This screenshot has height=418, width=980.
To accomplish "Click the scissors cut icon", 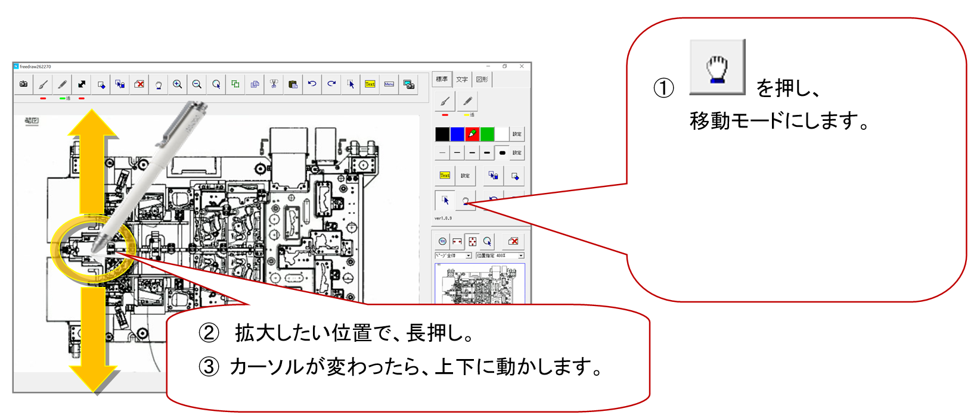I will (274, 85).
